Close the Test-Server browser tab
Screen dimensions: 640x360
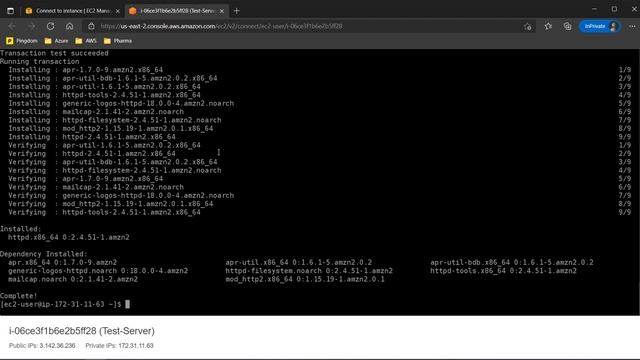[222, 11]
